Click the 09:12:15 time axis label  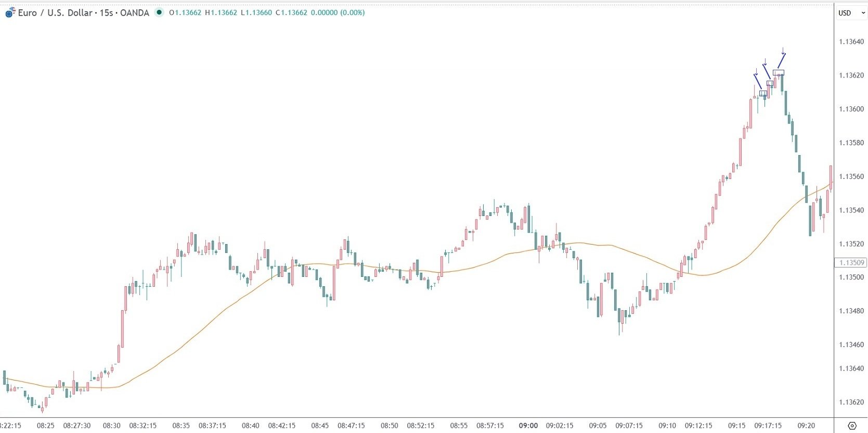(x=698, y=426)
